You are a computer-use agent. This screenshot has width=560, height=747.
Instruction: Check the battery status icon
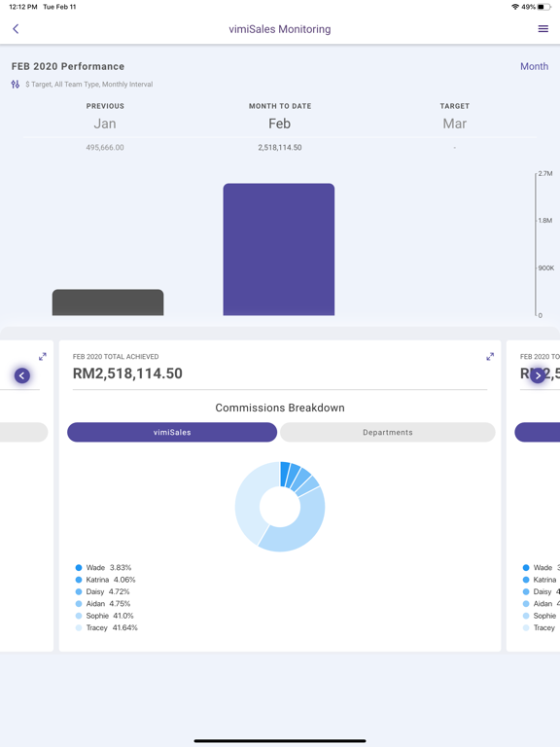[543, 7]
